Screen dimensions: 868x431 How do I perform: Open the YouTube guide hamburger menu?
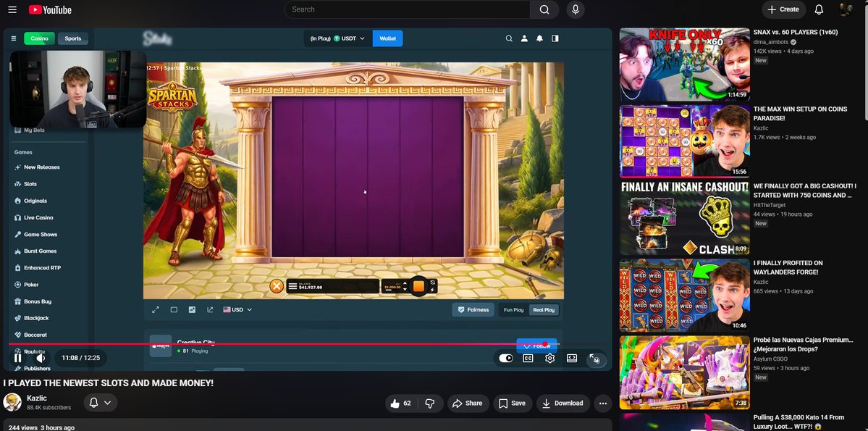click(x=12, y=9)
